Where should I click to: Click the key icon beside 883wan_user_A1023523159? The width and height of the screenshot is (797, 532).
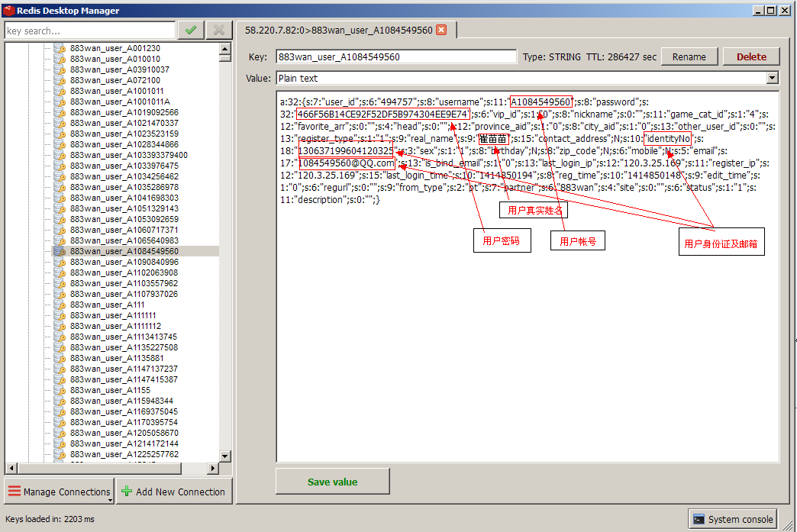coord(60,134)
